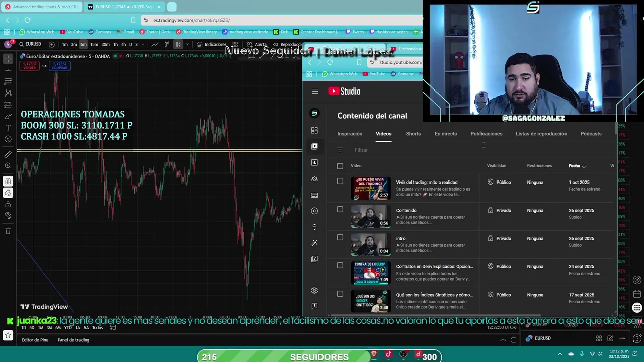
Task: Switch to the Inspiración tab
Action: point(350,134)
